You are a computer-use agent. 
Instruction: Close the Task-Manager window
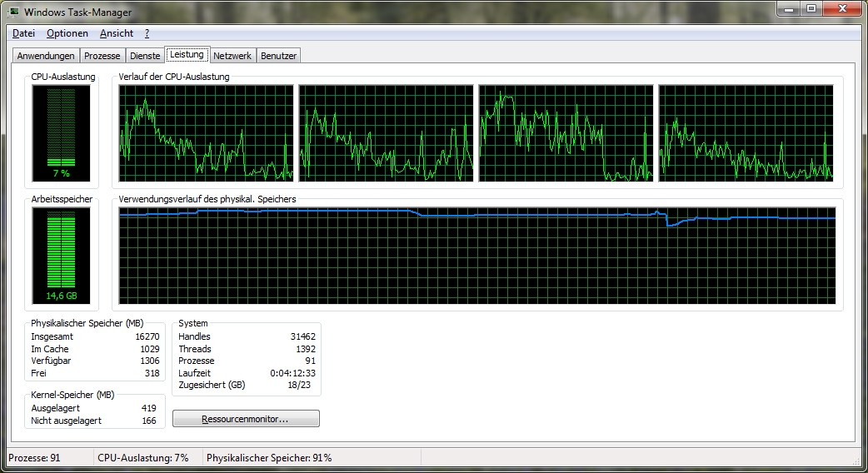(842, 9)
